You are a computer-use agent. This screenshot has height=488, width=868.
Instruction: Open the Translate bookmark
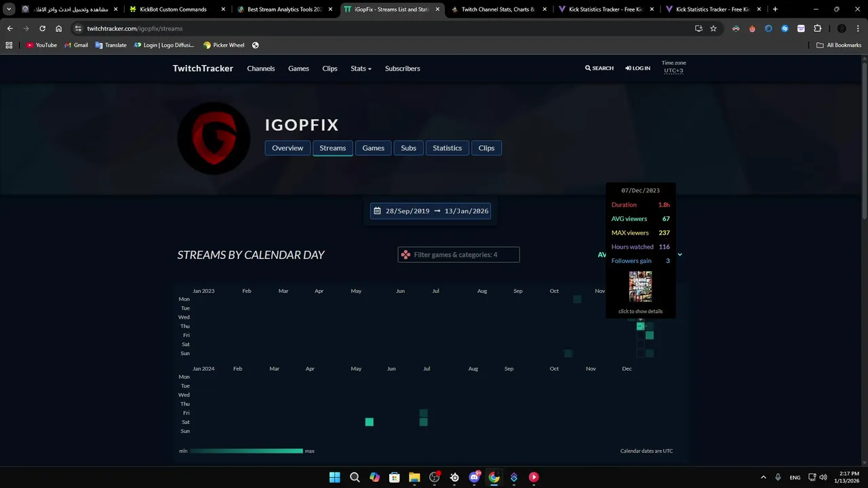111,45
